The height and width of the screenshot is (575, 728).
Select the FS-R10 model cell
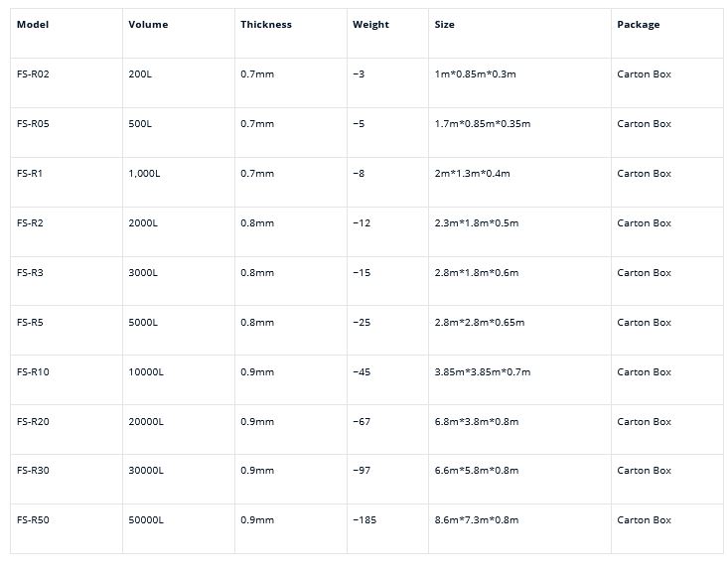tap(33, 372)
